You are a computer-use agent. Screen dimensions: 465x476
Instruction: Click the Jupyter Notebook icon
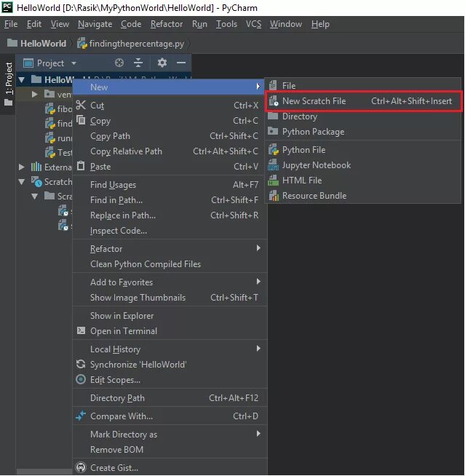pos(273,164)
